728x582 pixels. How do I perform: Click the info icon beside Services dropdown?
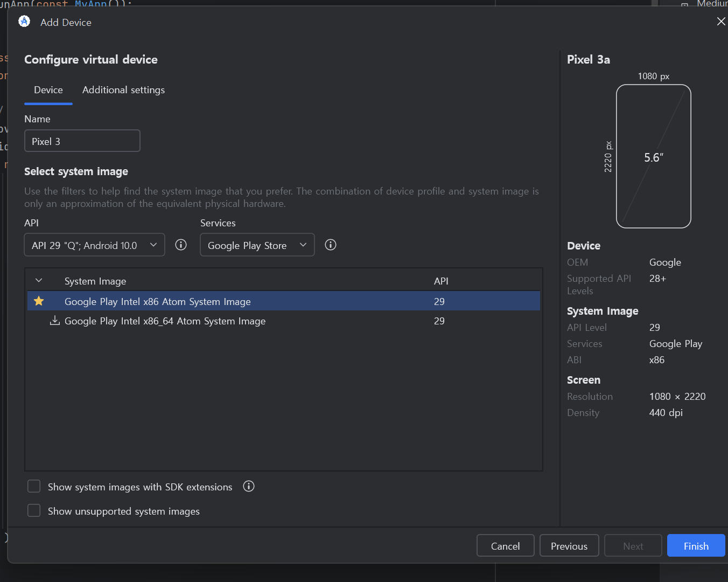[331, 245]
